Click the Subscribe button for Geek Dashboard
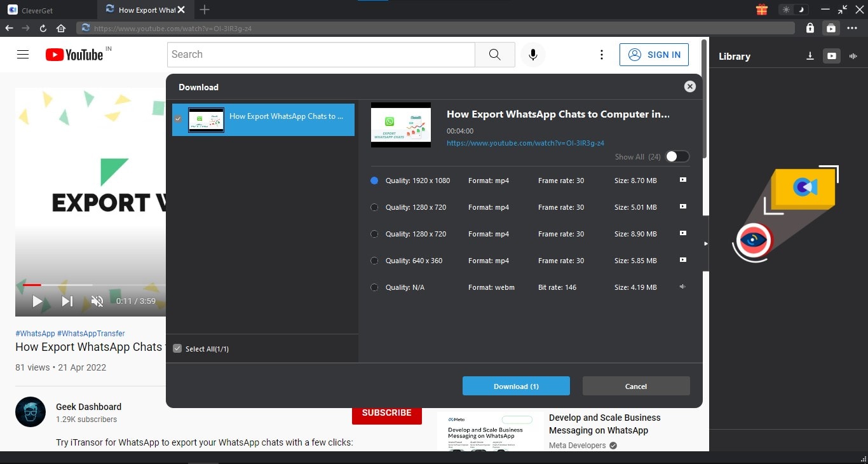The height and width of the screenshot is (464, 868). pos(386,413)
